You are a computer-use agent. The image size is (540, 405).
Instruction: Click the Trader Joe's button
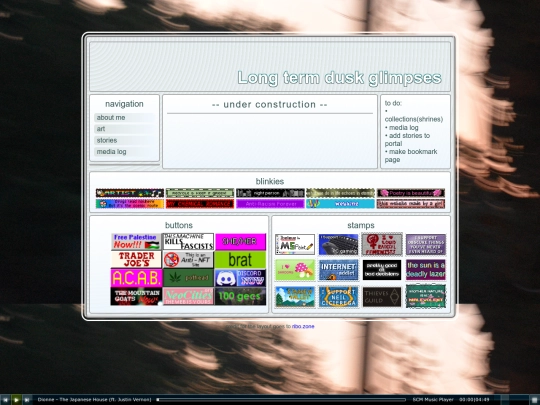coord(136,260)
